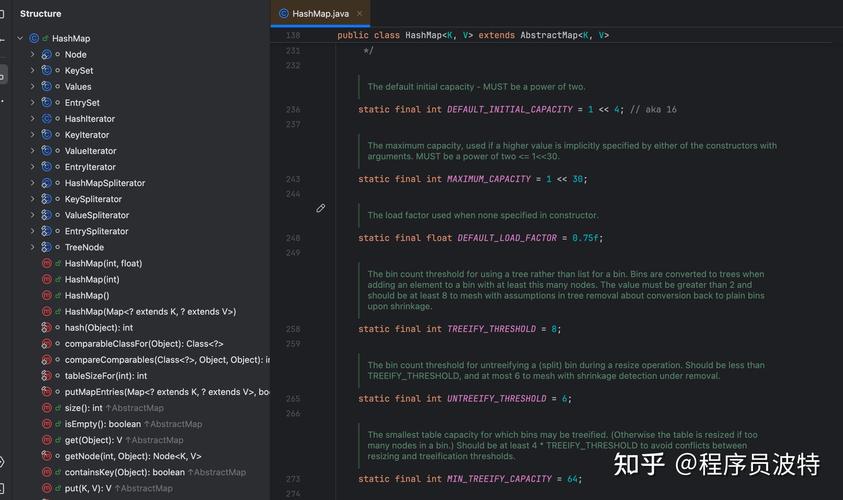843x500 pixels.
Task: Collapse the HashMap root node
Action: click(20, 38)
